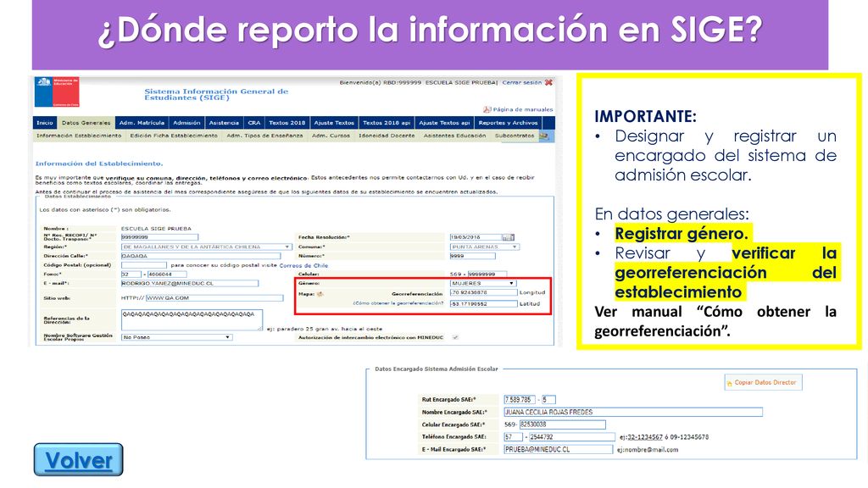Open the calendar icon next to Fecha Resolución
This screenshot has width=868, height=488.
pos(508,237)
